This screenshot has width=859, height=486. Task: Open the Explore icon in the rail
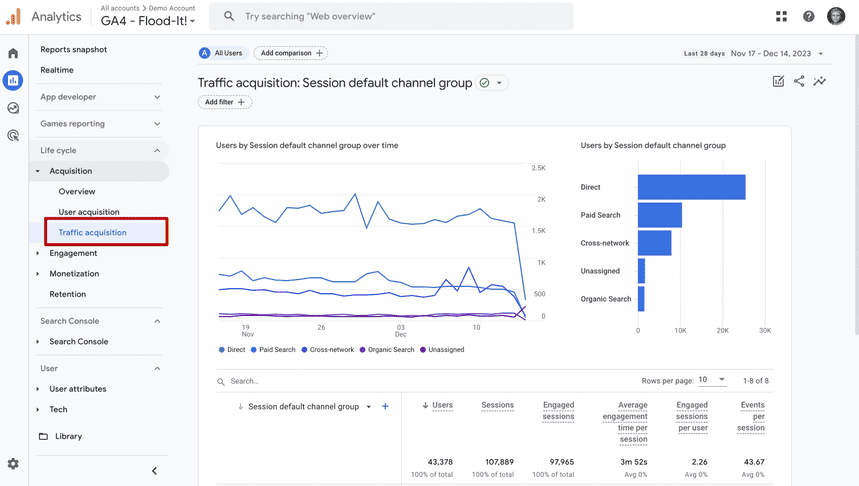[x=13, y=108]
